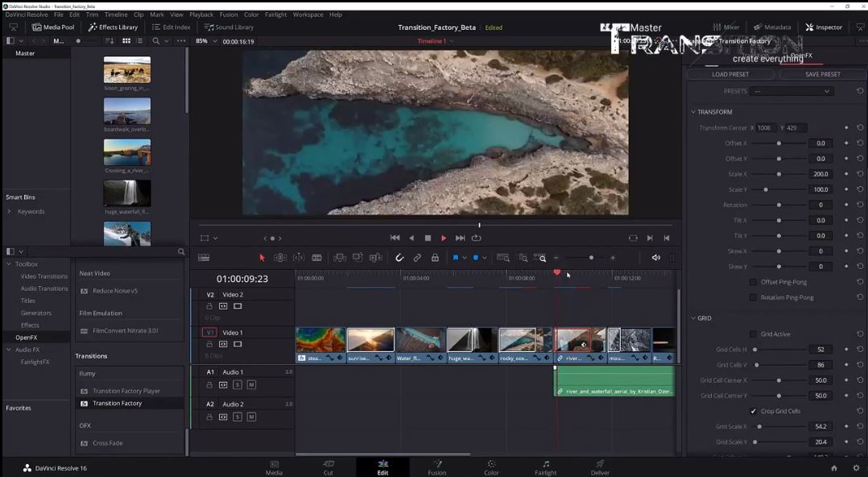The image size is (868, 477).
Task: Open the Presets dropdown in Inspector
Action: point(792,91)
